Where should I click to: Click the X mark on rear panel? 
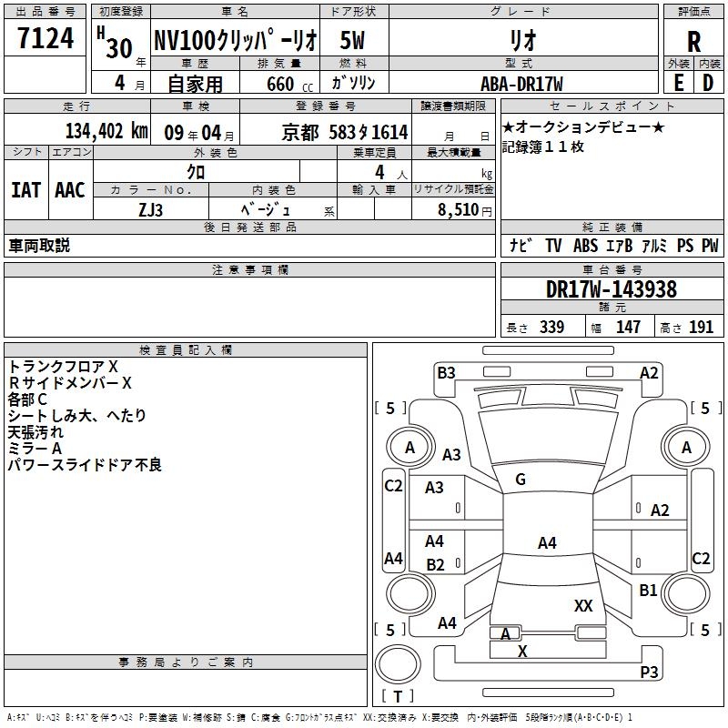click(x=522, y=652)
